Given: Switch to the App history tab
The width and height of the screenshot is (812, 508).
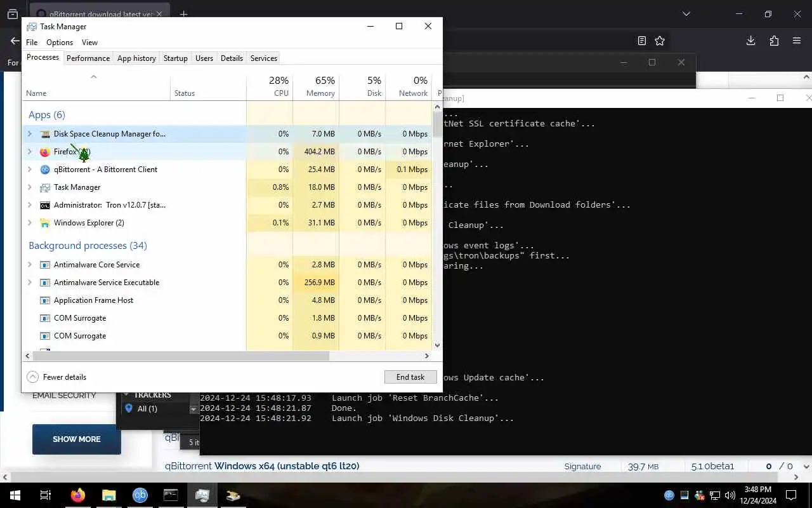Looking at the screenshot, I should coord(136,58).
